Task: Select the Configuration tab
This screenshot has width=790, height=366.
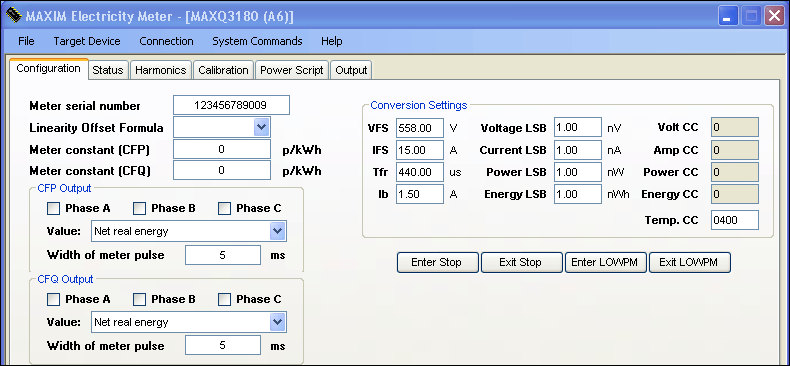Action: pos(48,69)
